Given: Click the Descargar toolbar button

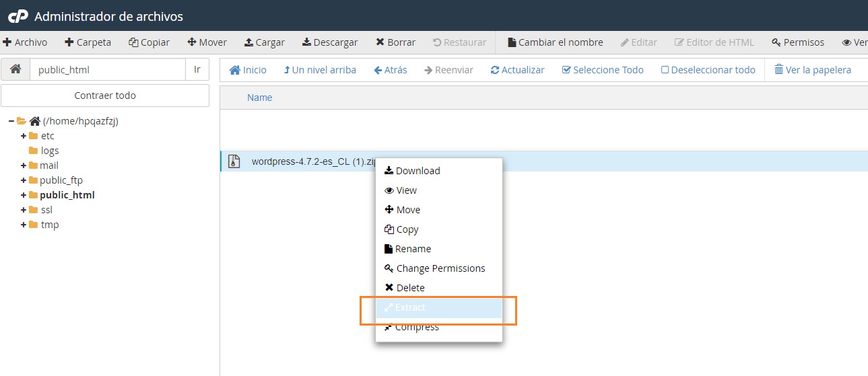Looking at the screenshot, I should click(330, 42).
